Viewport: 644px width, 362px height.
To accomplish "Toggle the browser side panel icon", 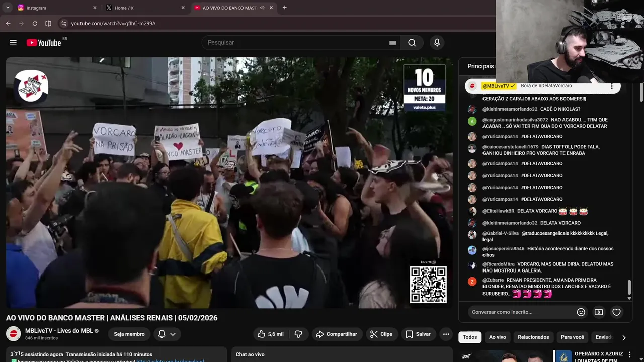I will [48, 23].
